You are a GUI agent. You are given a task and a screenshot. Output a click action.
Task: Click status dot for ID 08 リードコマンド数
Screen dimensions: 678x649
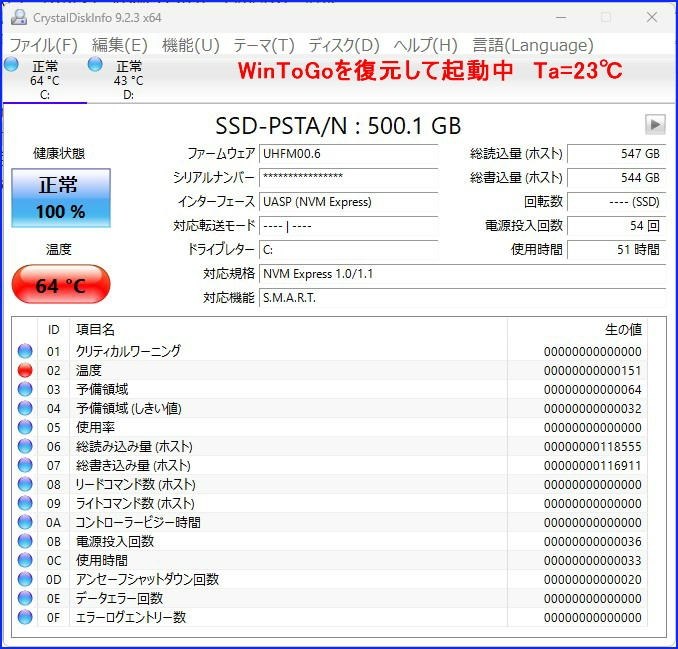coord(25,484)
